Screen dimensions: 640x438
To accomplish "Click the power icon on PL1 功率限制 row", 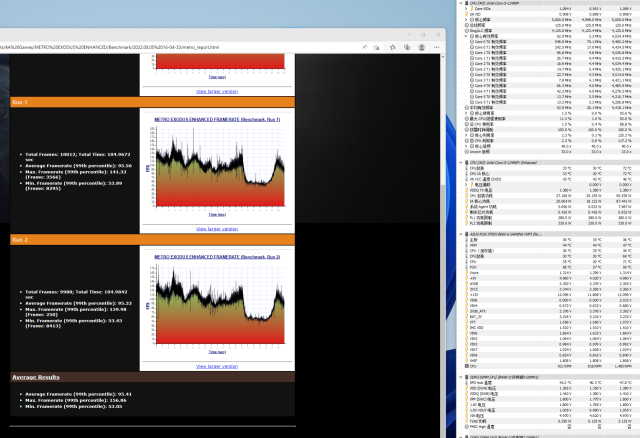I will click(467, 218).
